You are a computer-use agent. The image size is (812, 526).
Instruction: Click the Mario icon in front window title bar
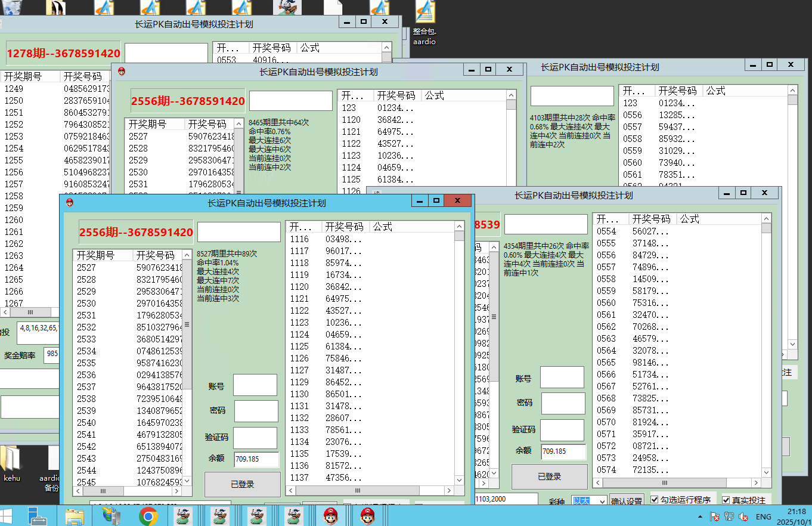click(x=70, y=203)
